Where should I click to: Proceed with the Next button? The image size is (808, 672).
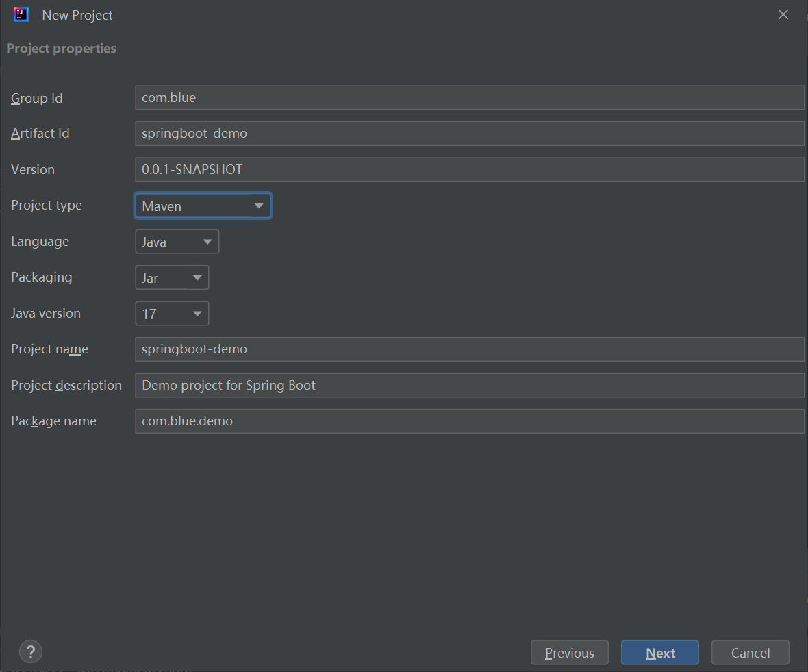[660, 653]
